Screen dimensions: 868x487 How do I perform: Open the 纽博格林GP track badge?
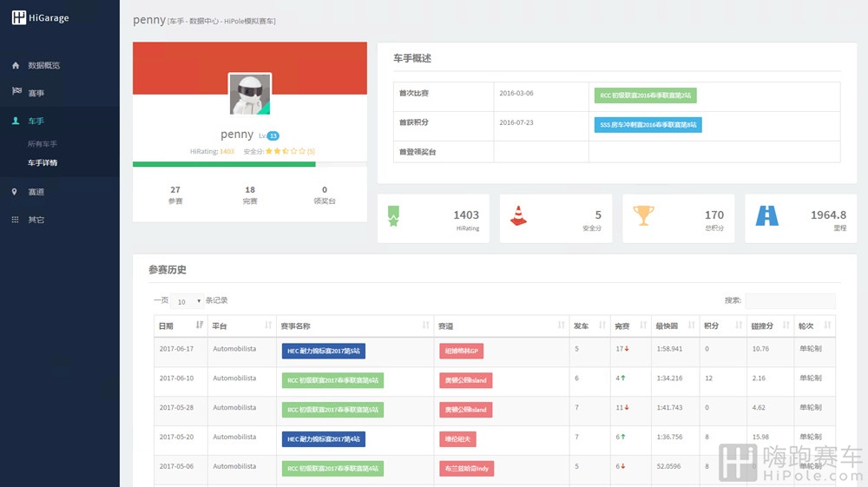461,351
